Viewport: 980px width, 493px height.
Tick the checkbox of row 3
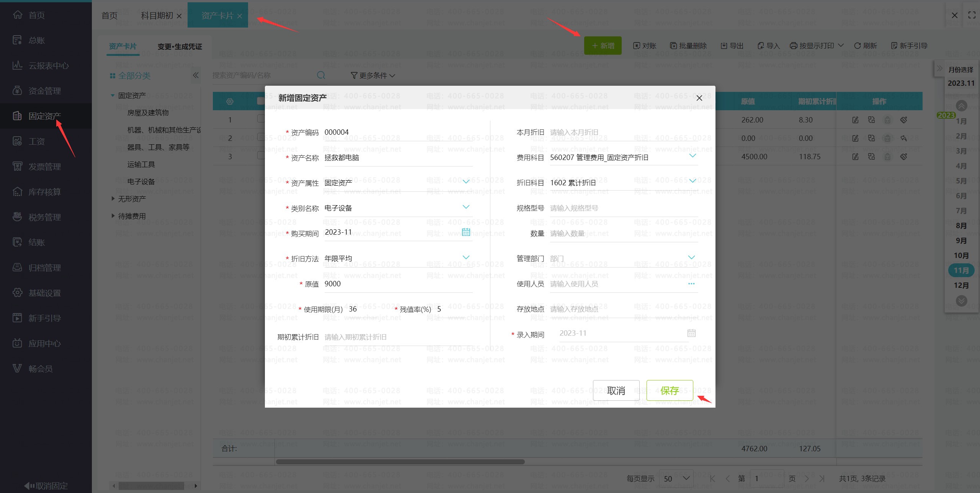[261, 156]
